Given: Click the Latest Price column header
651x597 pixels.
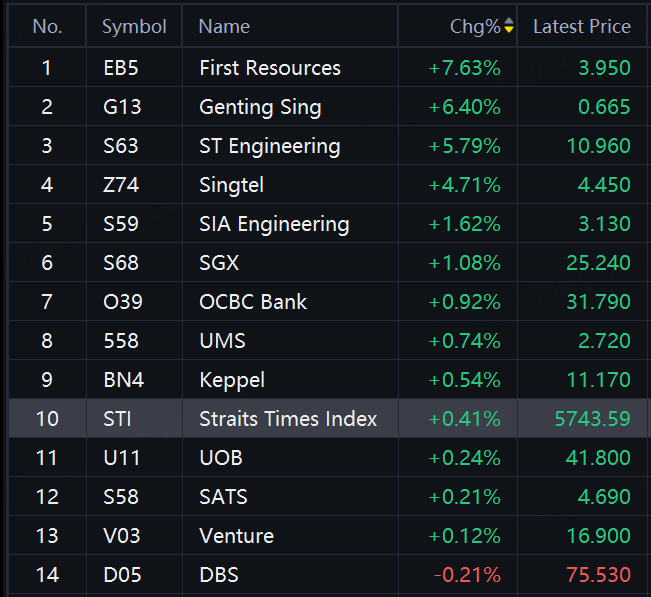Looking at the screenshot, I should click(x=582, y=27).
